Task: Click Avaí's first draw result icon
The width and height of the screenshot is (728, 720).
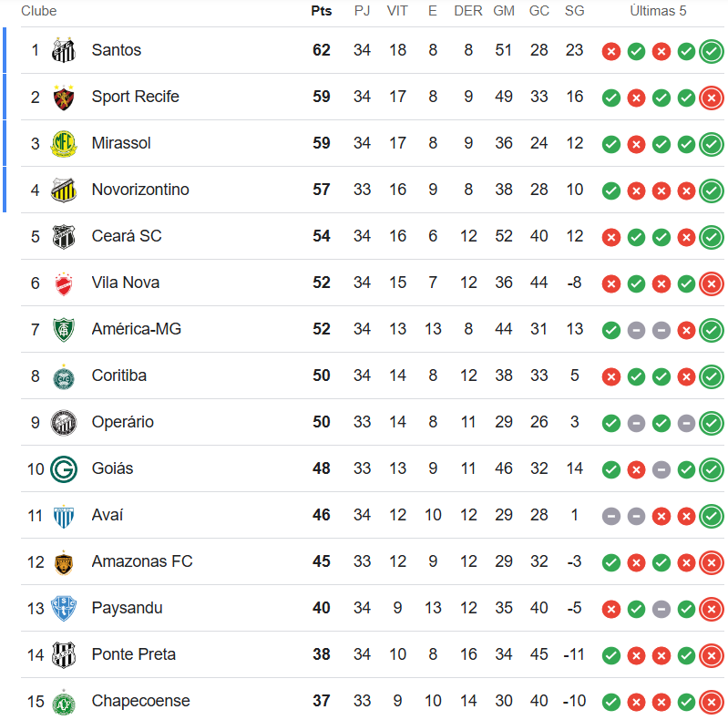Action: (611, 516)
